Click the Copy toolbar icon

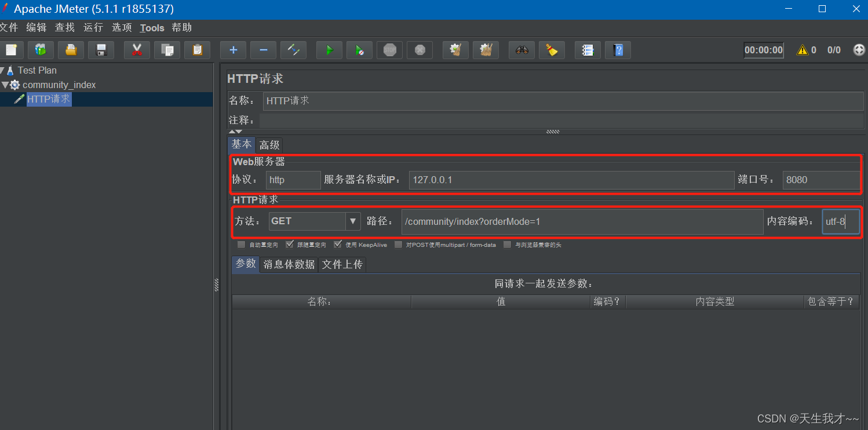click(167, 50)
